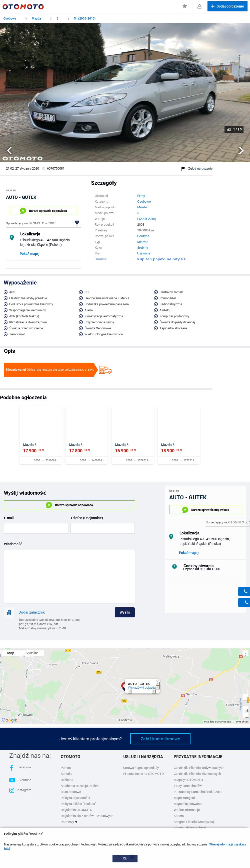The width and height of the screenshot is (250, 868).
Task: Open OTOMOTO Youtube channel icon
Action: [x=12, y=780]
